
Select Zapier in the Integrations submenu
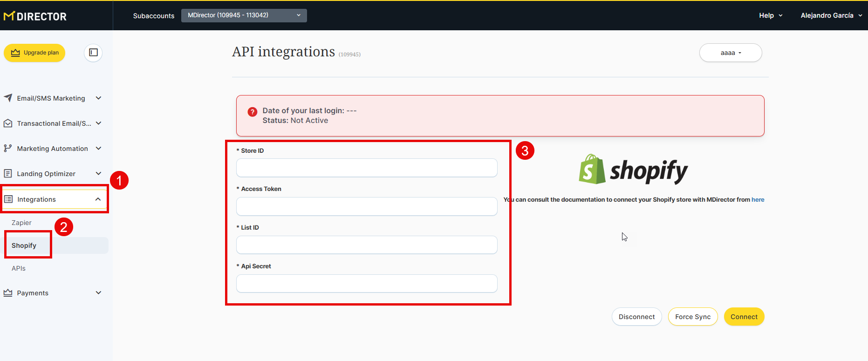point(21,223)
